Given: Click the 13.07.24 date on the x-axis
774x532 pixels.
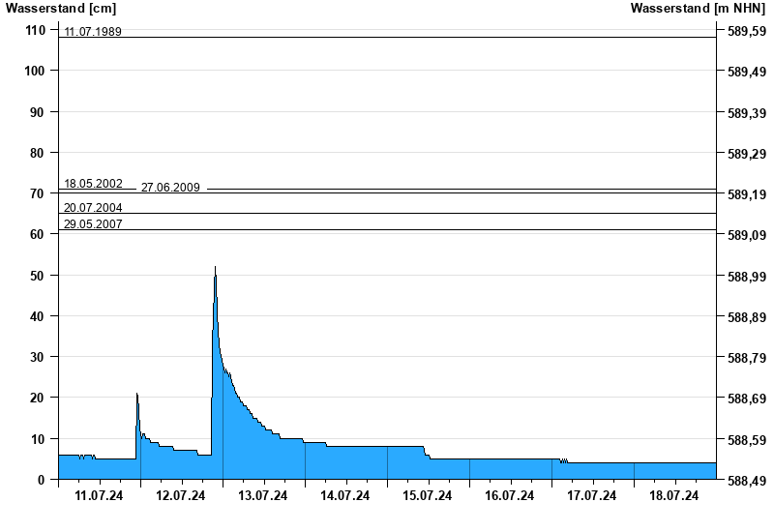Looking at the screenshot, I should coord(263,496).
